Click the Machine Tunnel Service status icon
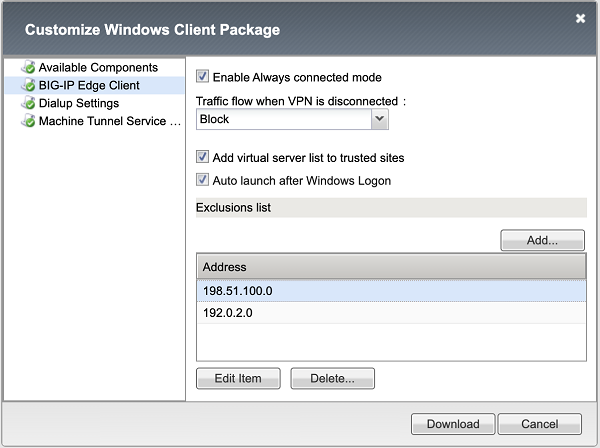 pyautogui.click(x=28, y=121)
